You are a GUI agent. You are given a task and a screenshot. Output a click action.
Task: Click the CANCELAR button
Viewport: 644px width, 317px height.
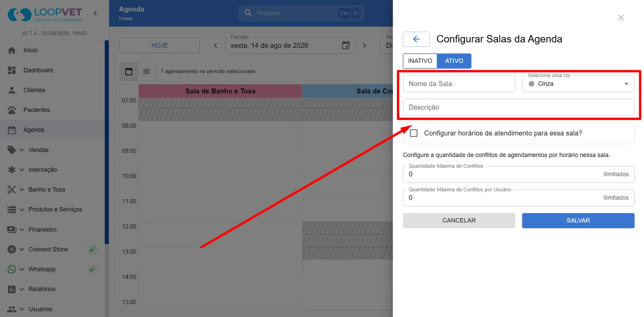click(459, 221)
